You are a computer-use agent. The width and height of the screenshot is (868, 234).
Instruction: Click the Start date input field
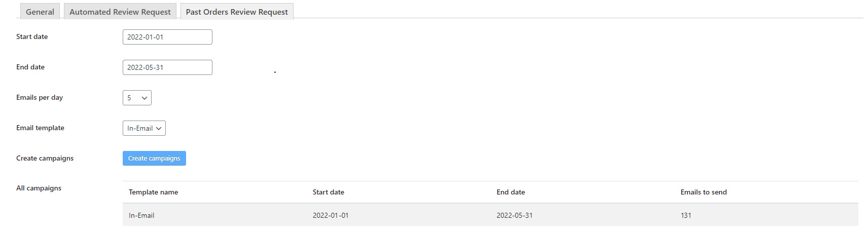(167, 37)
